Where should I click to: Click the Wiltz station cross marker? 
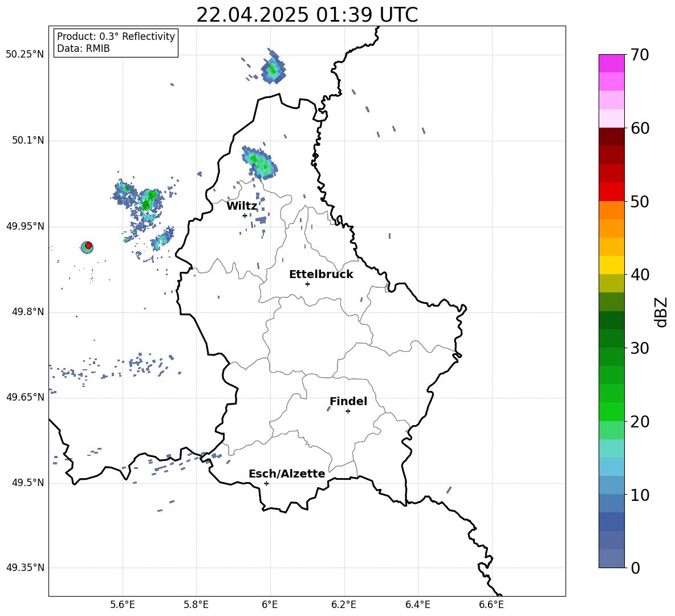pos(245,215)
